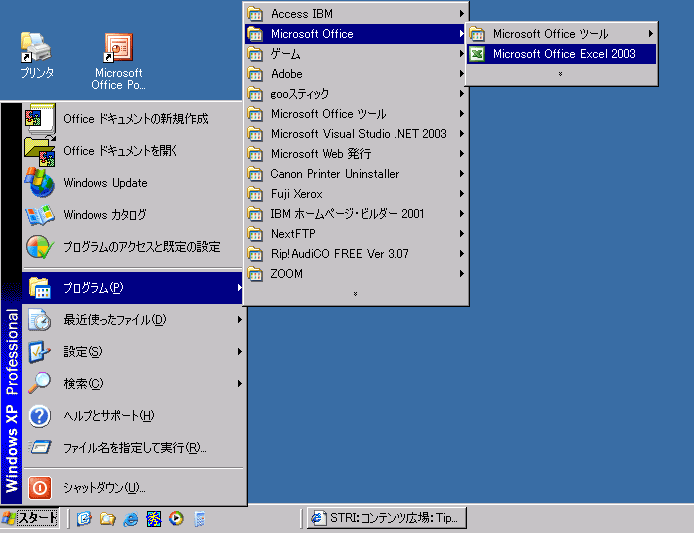Viewport: 694px width, 533px height.
Task: Click the program access defaults icon
Action: [40, 247]
